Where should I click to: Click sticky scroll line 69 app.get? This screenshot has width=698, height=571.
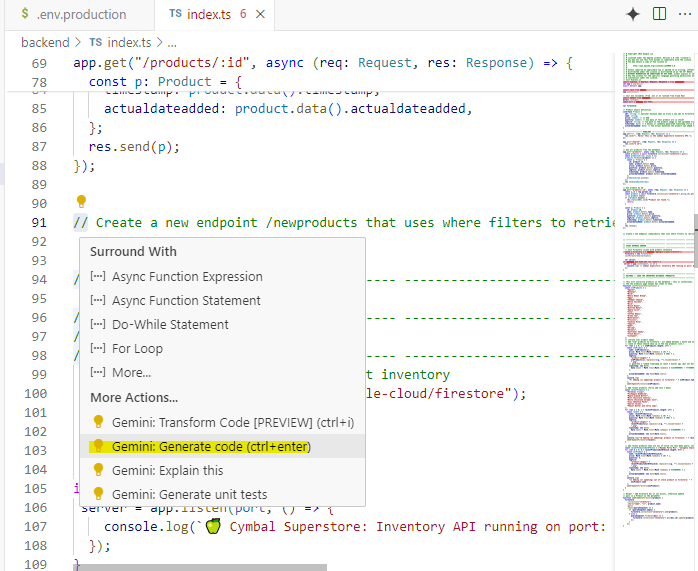(x=323, y=63)
